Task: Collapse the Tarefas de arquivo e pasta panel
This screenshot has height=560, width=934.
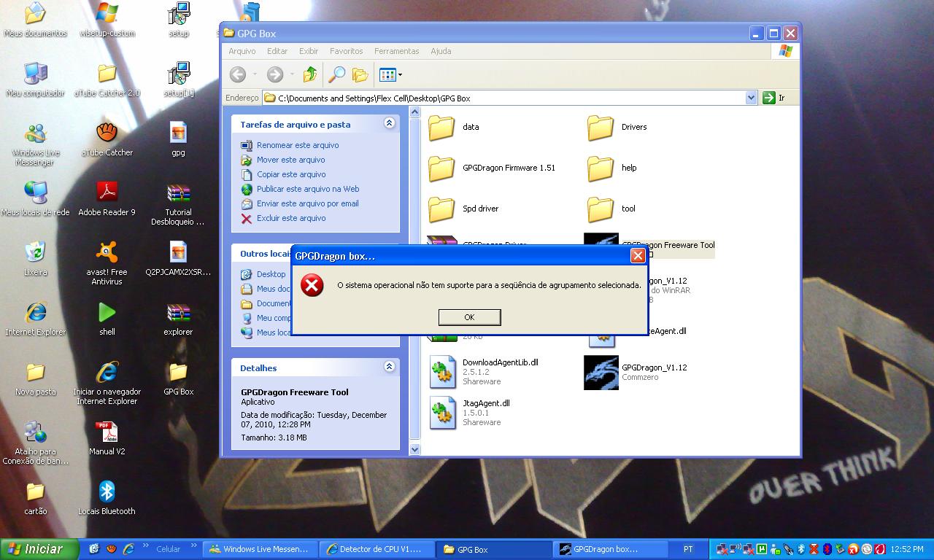Action: 389,123
